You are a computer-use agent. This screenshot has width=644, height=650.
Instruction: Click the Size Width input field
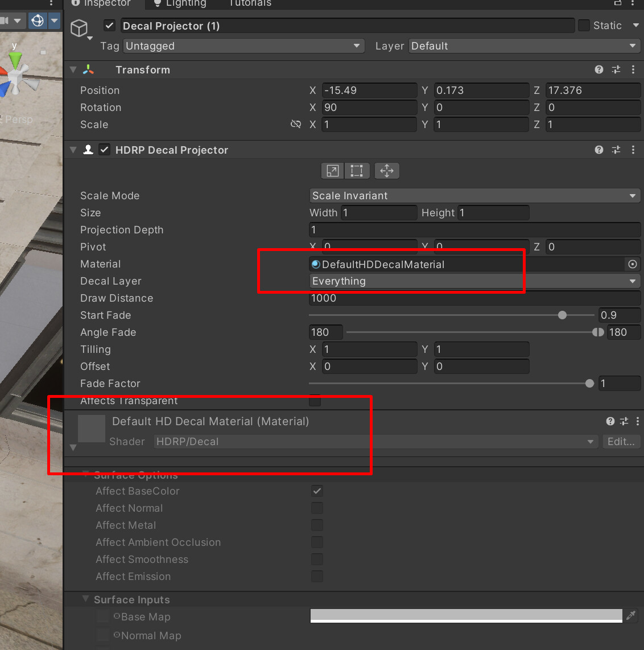pos(379,213)
